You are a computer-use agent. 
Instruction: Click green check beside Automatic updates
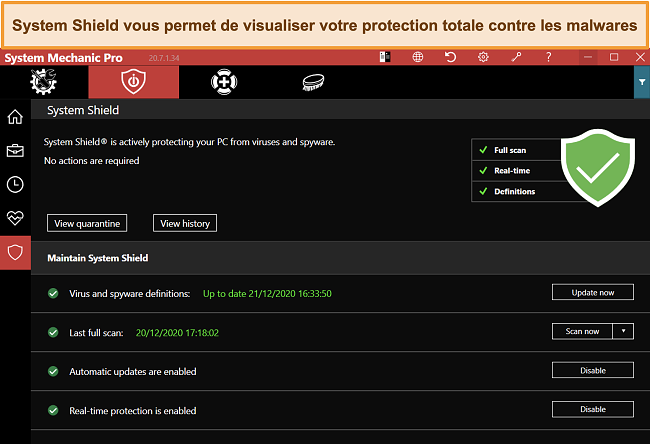pos(53,371)
